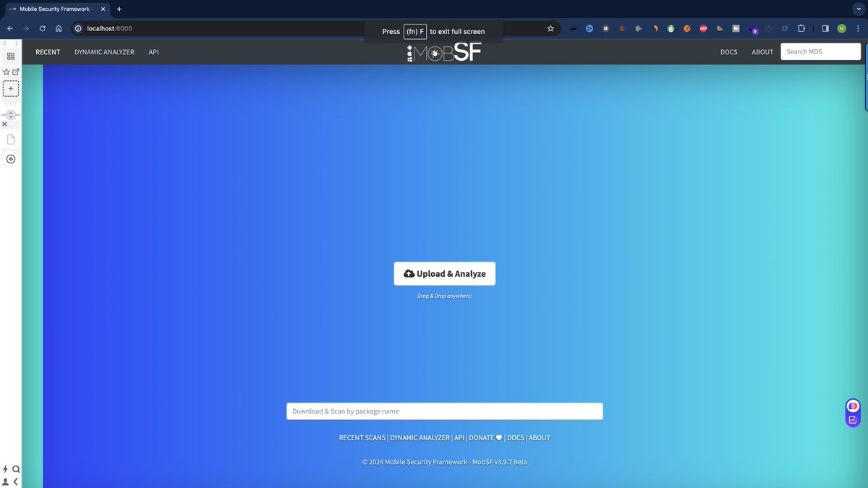This screenshot has height=488, width=868.
Task: Bookmark this page using the star icon
Action: click(x=550, y=28)
